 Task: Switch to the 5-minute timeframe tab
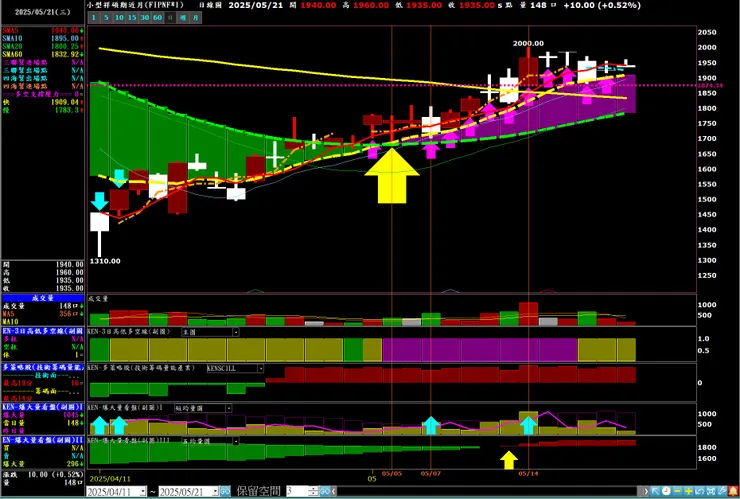pyautogui.click(x=106, y=17)
